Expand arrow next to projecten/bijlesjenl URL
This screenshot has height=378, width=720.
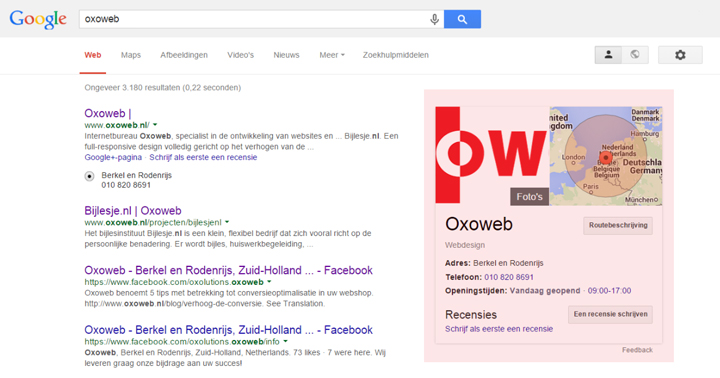[x=227, y=222]
